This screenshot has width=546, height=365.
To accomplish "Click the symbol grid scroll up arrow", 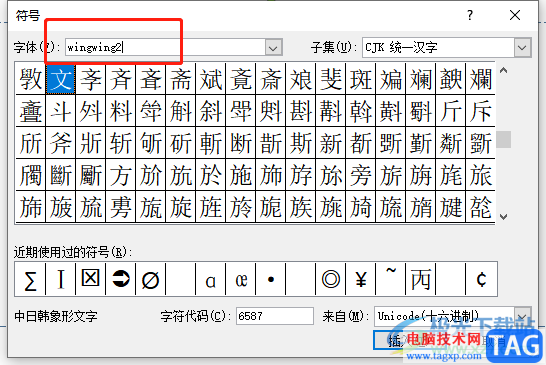I will (x=503, y=70).
